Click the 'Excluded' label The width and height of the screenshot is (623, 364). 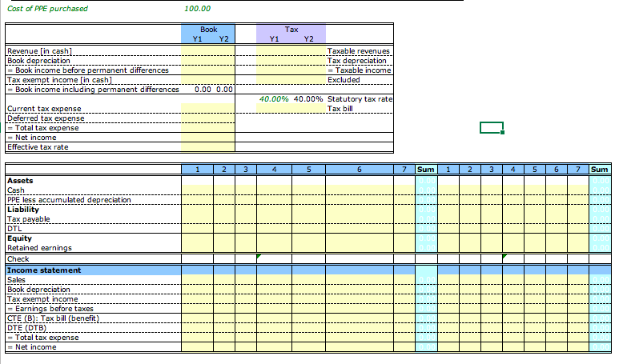coord(344,79)
